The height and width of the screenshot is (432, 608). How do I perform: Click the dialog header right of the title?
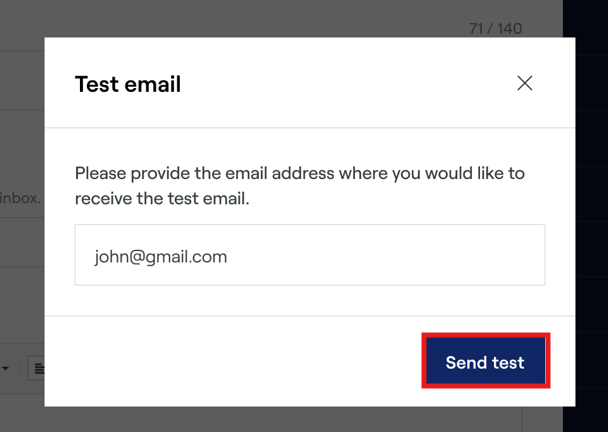point(350,84)
